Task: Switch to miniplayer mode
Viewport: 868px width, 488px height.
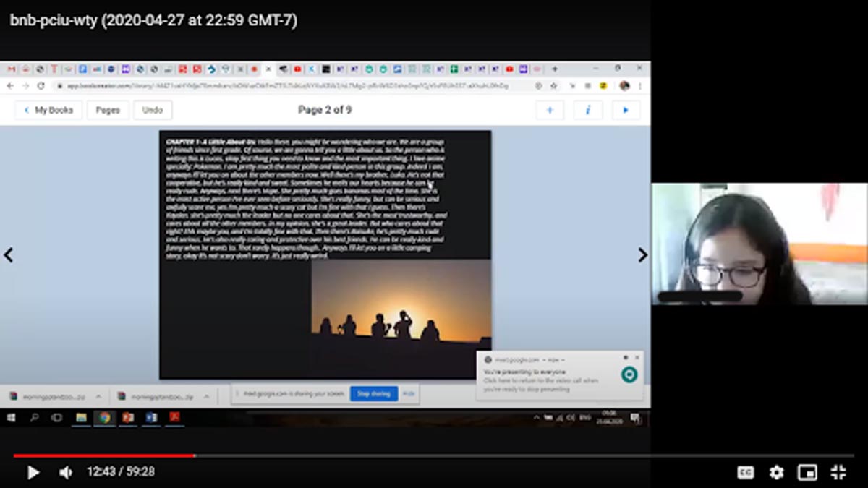Action: pyautogui.click(x=807, y=472)
